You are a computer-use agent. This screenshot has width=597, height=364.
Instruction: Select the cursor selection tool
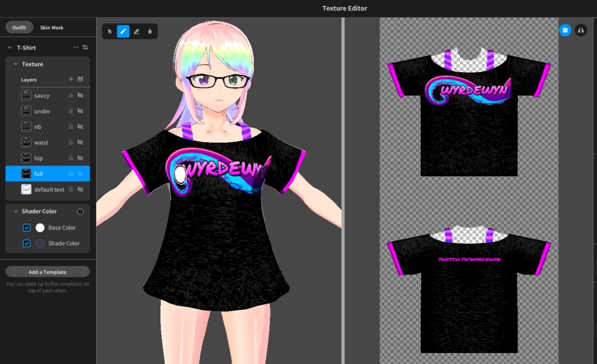[110, 31]
